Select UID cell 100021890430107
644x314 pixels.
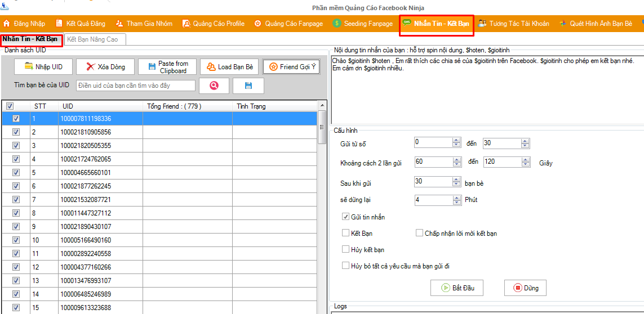pos(101,227)
